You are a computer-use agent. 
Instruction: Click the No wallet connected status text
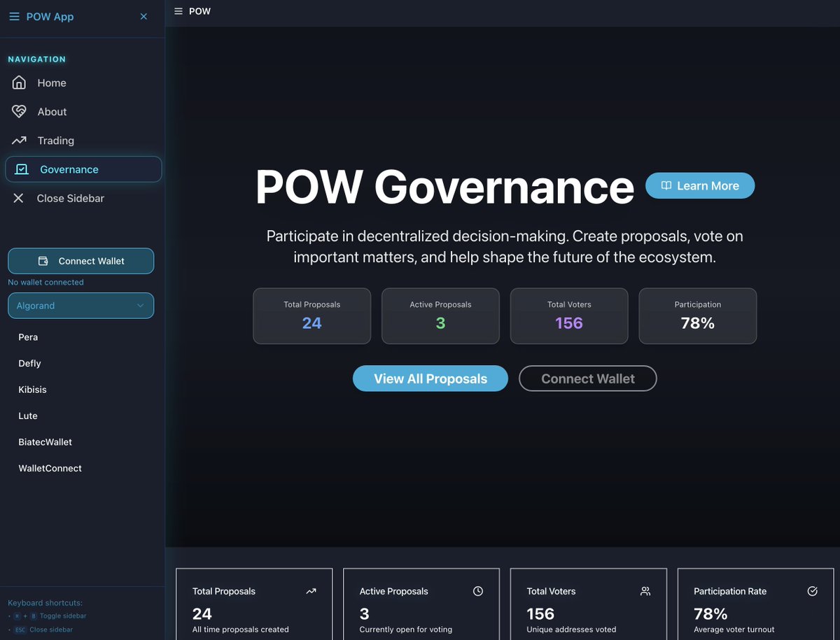pos(45,282)
